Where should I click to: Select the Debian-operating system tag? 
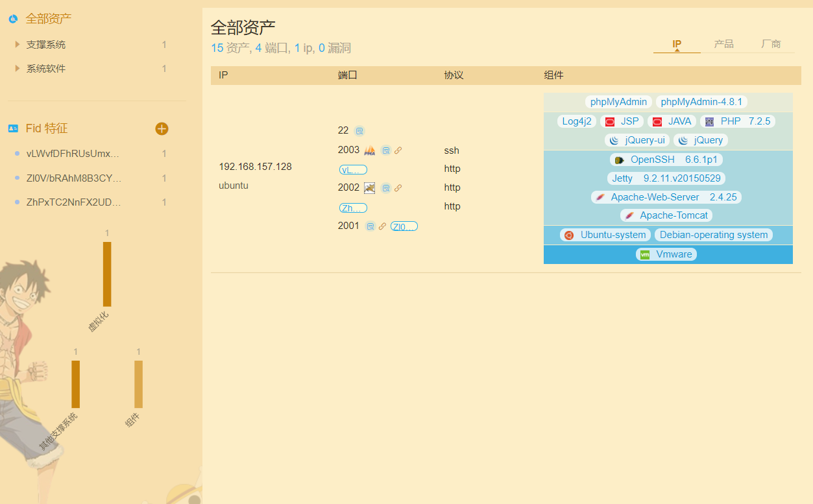tap(714, 235)
